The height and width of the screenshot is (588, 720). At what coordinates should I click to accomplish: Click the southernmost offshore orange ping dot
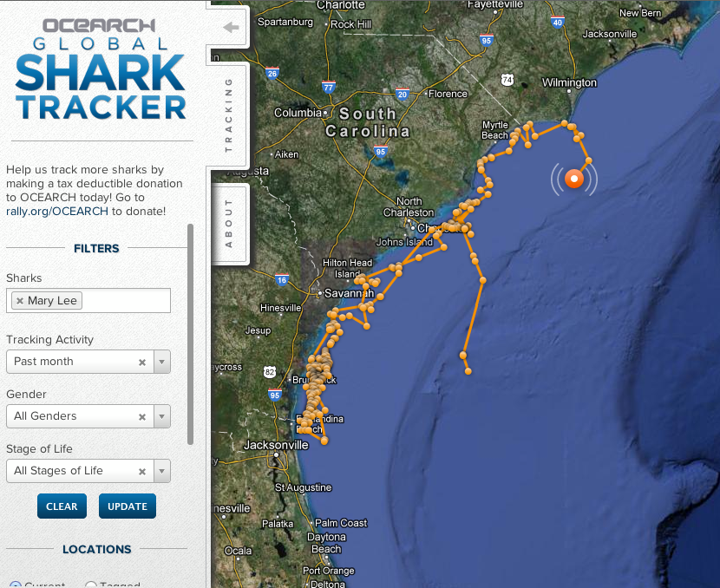tap(468, 371)
